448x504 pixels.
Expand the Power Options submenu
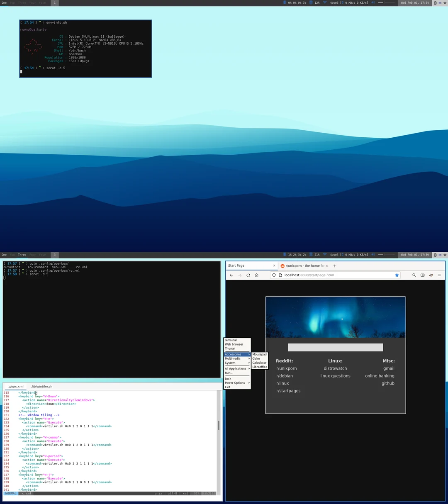coord(236,382)
